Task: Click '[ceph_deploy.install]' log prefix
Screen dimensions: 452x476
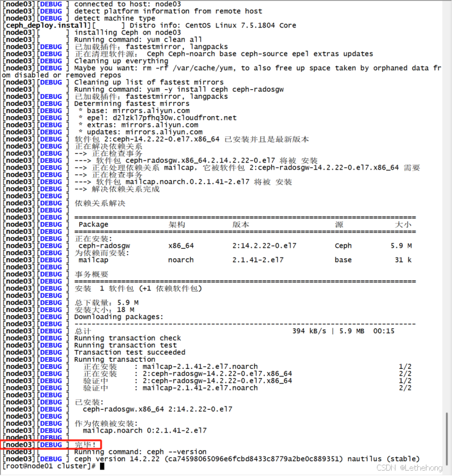Action: point(47,26)
